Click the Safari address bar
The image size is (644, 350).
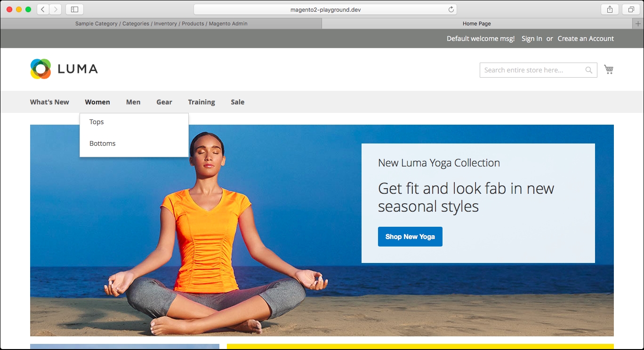(325, 9)
